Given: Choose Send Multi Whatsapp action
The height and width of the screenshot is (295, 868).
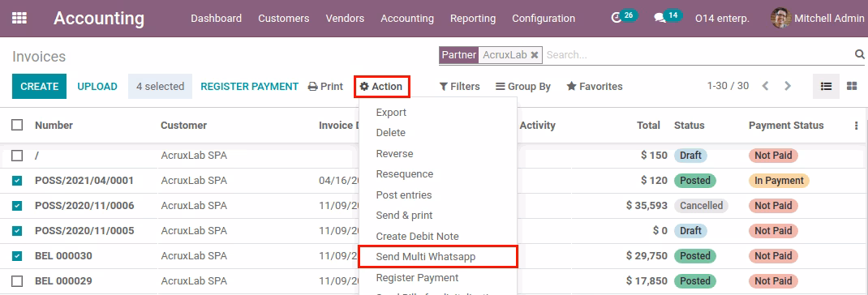Looking at the screenshot, I should click(x=438, y=257).
